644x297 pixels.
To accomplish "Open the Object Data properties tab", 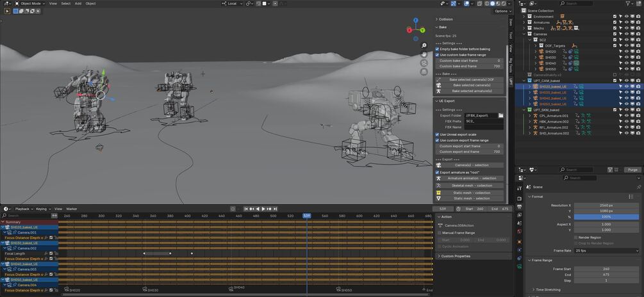I will [x=520, y=267].
